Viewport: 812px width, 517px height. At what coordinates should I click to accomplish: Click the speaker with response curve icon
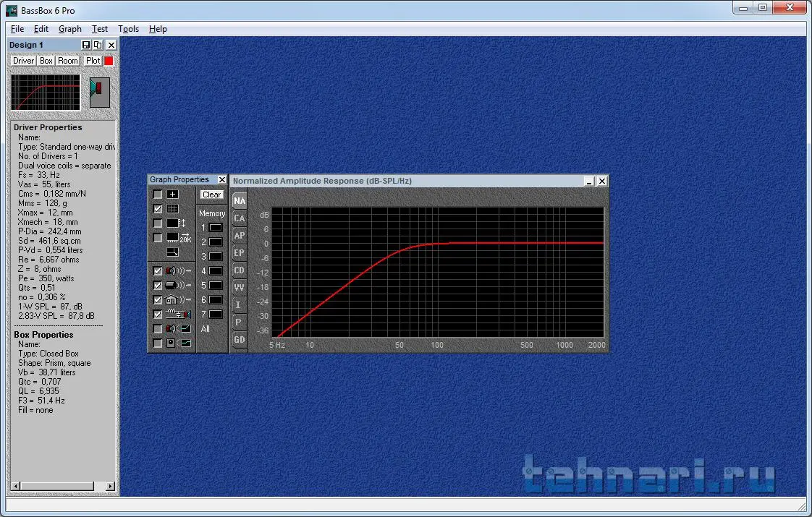(178, 329)
